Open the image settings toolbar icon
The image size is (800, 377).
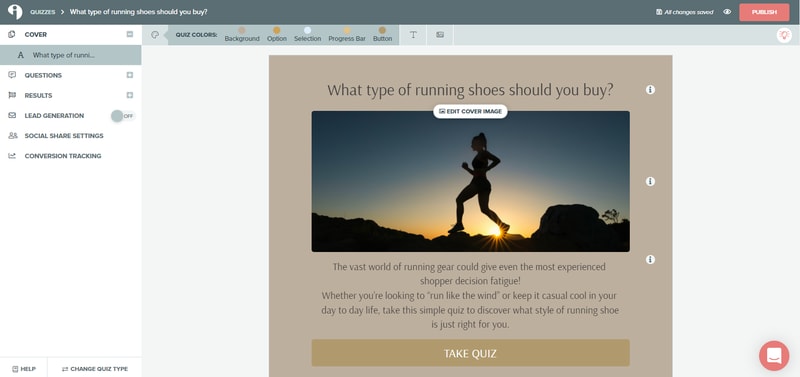(x=440, y=35)
